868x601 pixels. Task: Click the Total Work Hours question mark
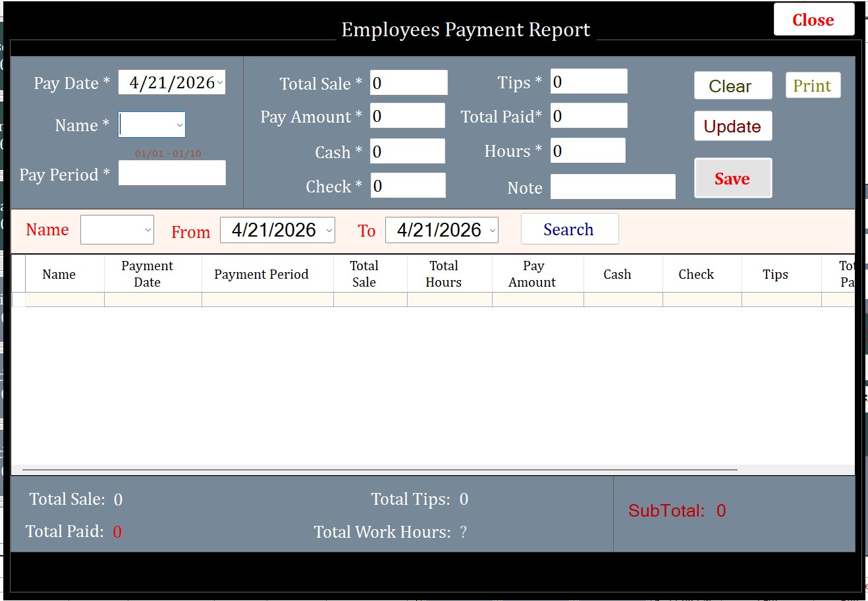(x=464, y=532)
